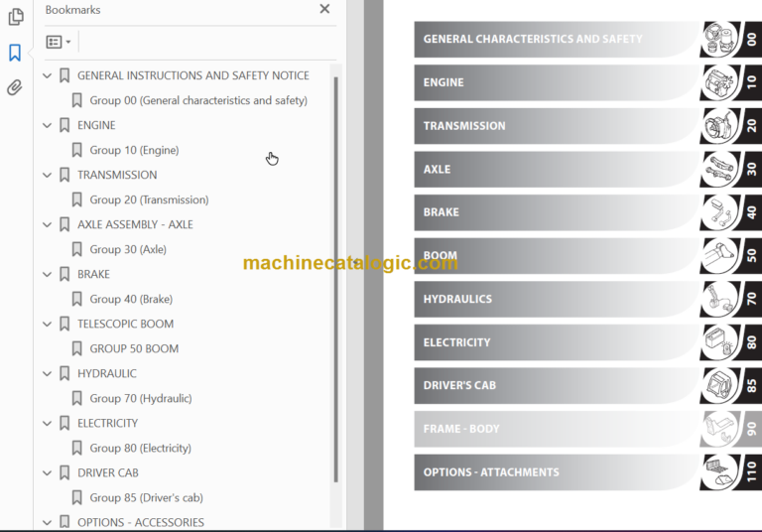The width and height of the screenshot is (762, 532).
Task: Open the BRAKE section banner in document
Action: click(557, 212)
